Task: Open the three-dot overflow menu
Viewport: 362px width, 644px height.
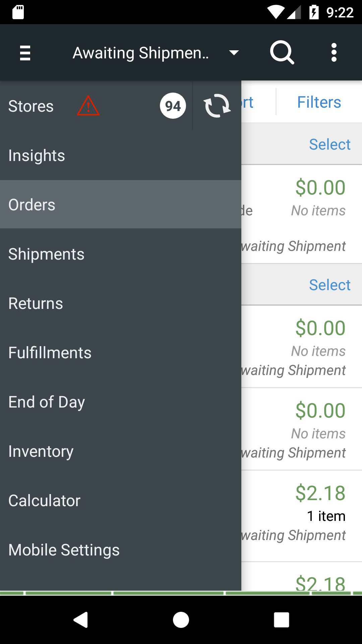Action: pyautogui.click(x=334, y=52)
